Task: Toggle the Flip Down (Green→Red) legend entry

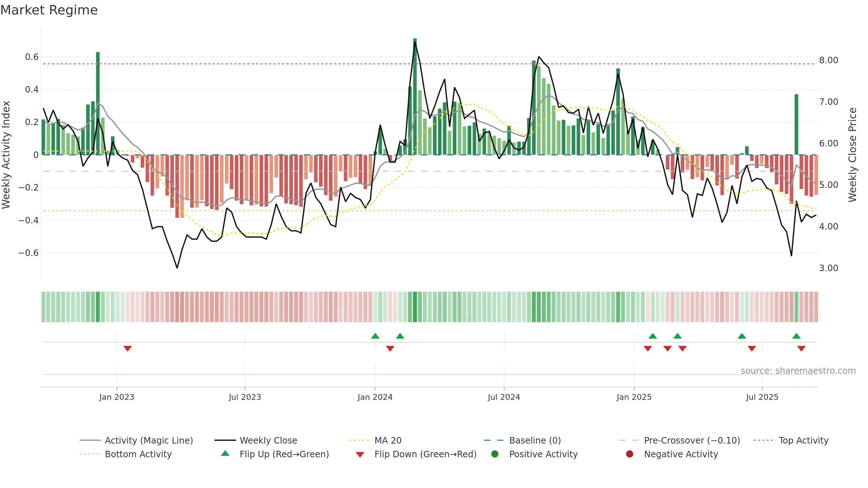Action: [x=416, y=454]
